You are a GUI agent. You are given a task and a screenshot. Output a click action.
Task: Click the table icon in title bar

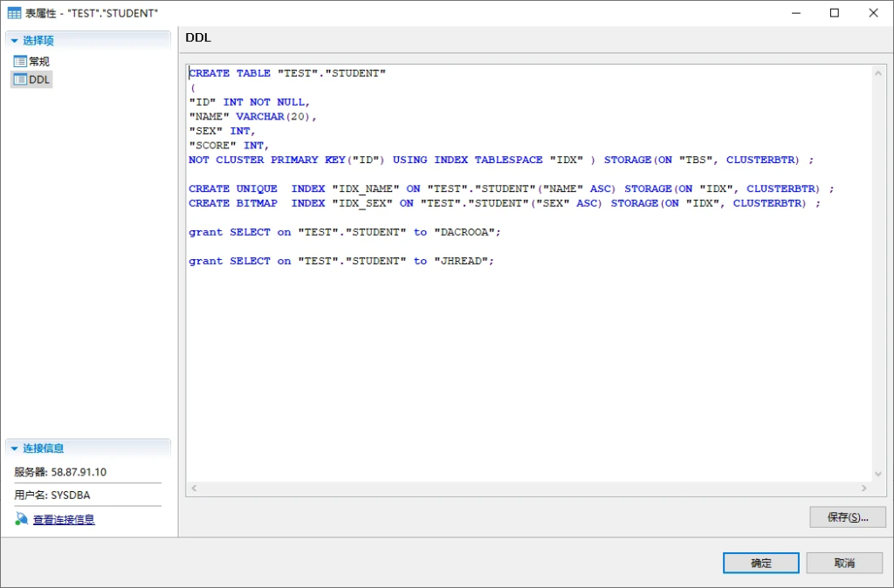click(x=14, y=13)
